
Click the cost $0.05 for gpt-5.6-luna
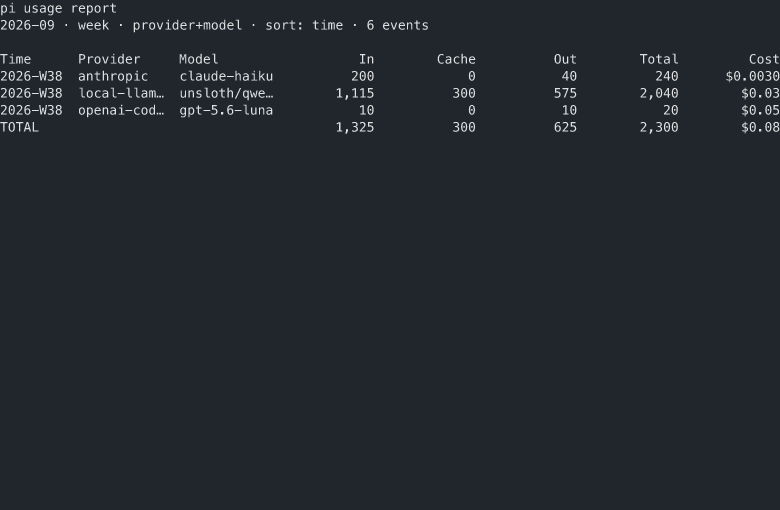[760, 110]
